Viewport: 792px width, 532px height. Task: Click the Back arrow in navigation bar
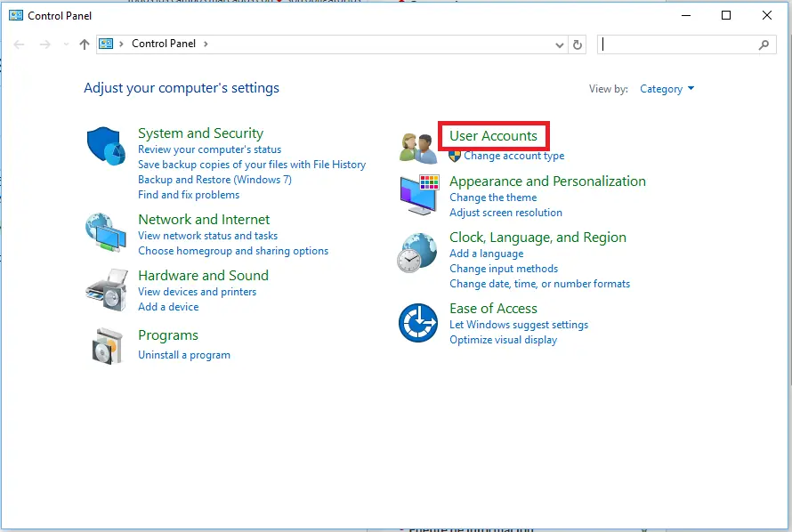point(20,44)
